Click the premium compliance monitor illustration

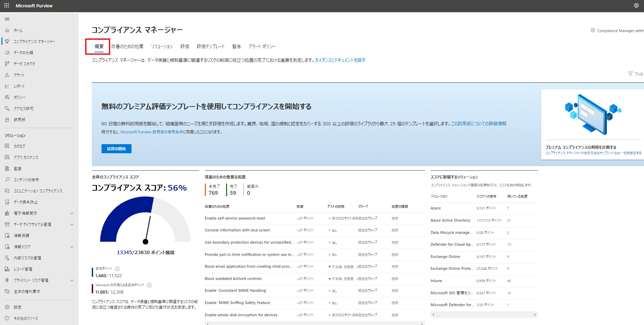coord(593,115)
